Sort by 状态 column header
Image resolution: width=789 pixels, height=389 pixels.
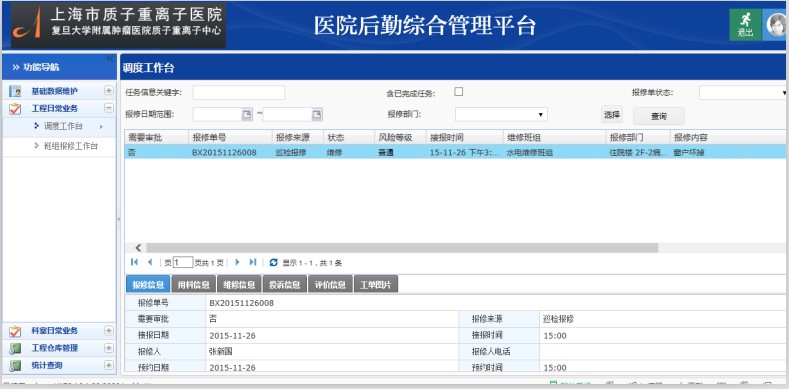[x=349, y=137]
